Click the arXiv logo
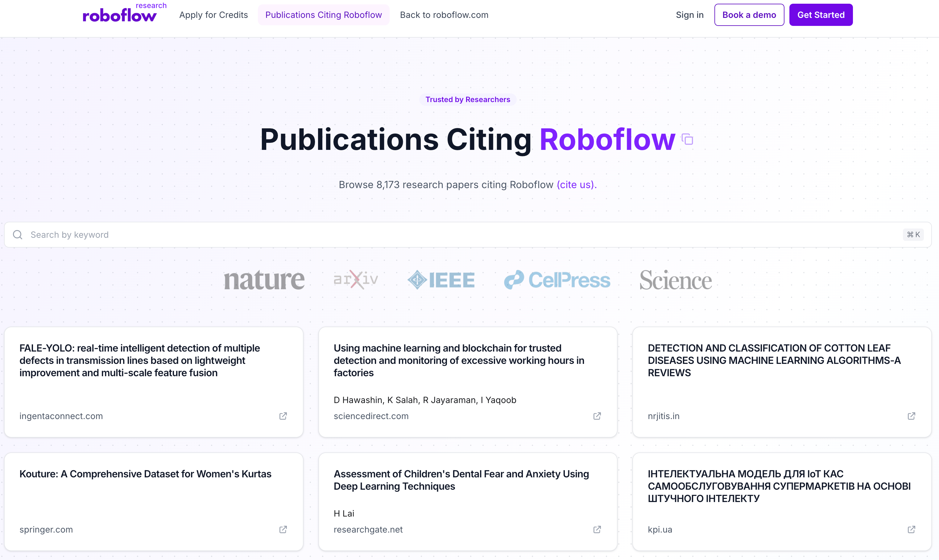This screenshot has height=560, width=939. pos(356,280)
